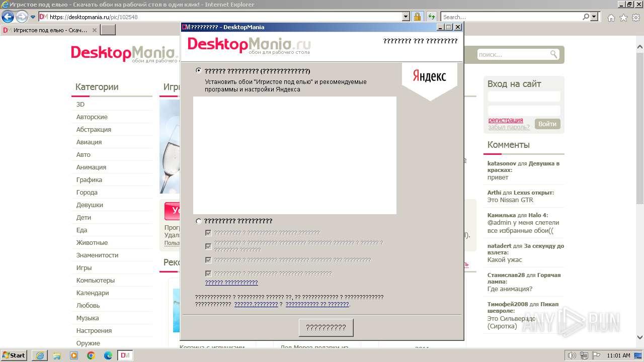The height and width of the screenshot is (362, 644).
Task: Open the second underlined agreement link
Action: (317, 304)
